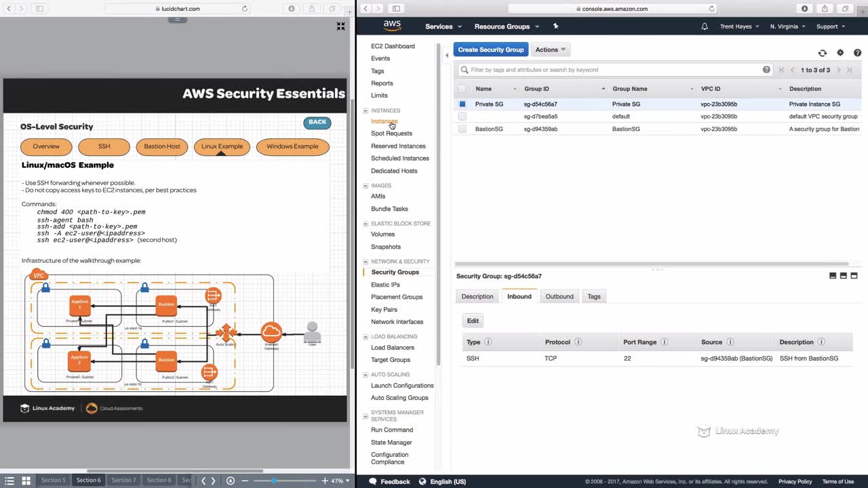Open Elastic IPs in the EC2 sidebar
This screenshot has height=488, width=868.
tap(385, 285)
